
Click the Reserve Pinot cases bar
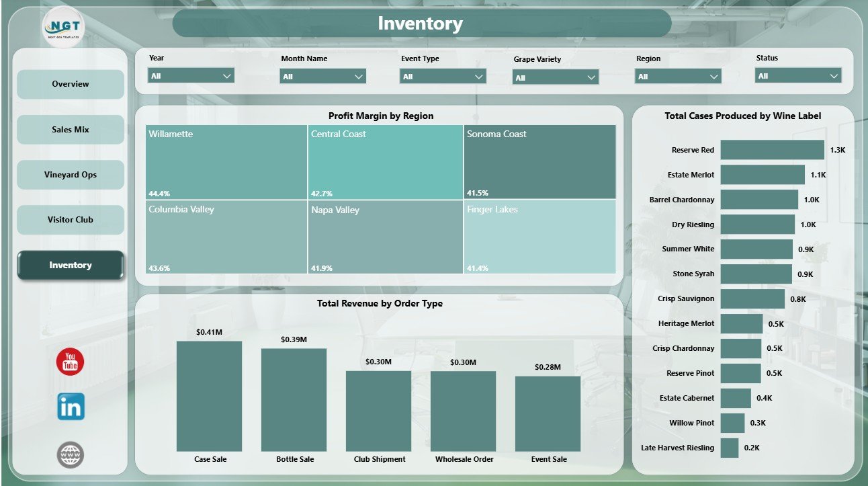(x=740, y=373)
